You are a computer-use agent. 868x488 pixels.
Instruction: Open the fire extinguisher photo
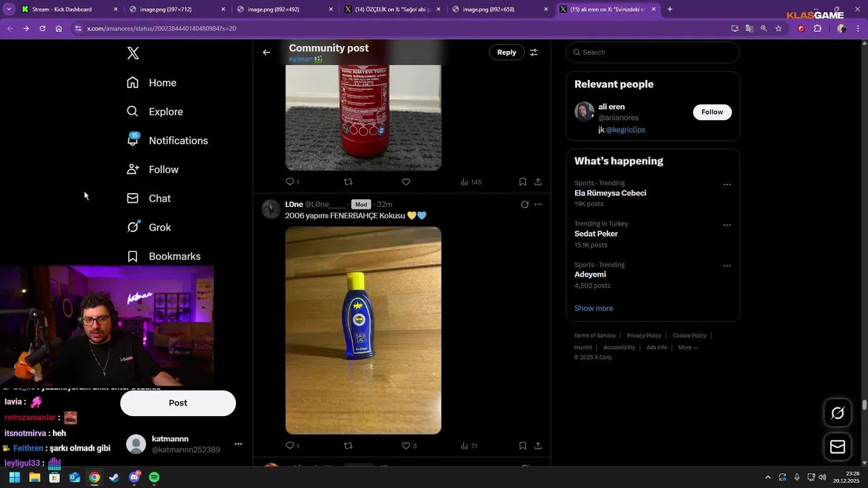(x=363, y=117)
